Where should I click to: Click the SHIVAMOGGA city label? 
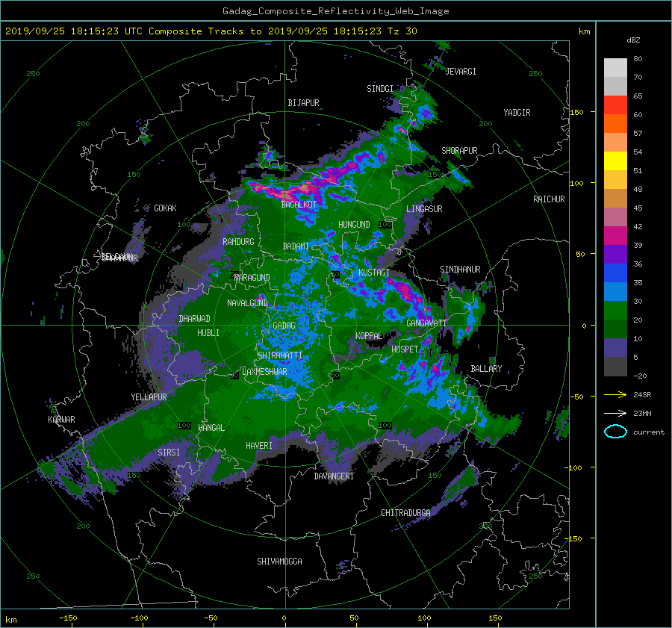tap(279, 562)
